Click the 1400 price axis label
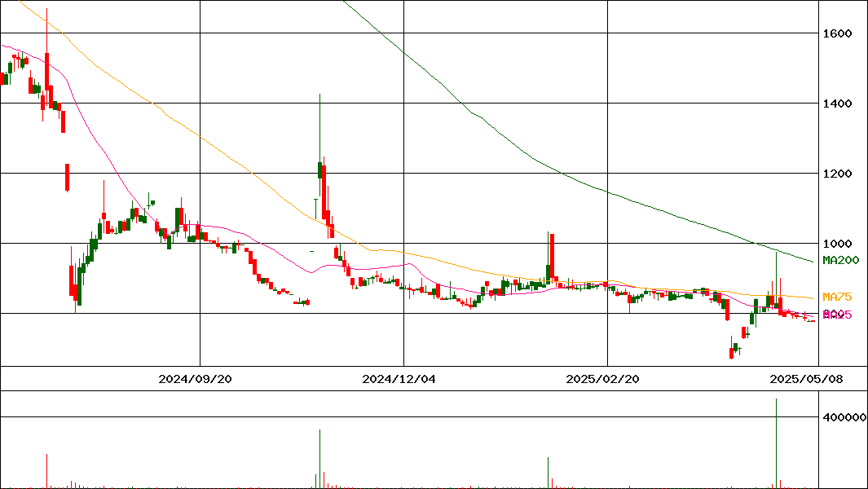 point(837,104)
